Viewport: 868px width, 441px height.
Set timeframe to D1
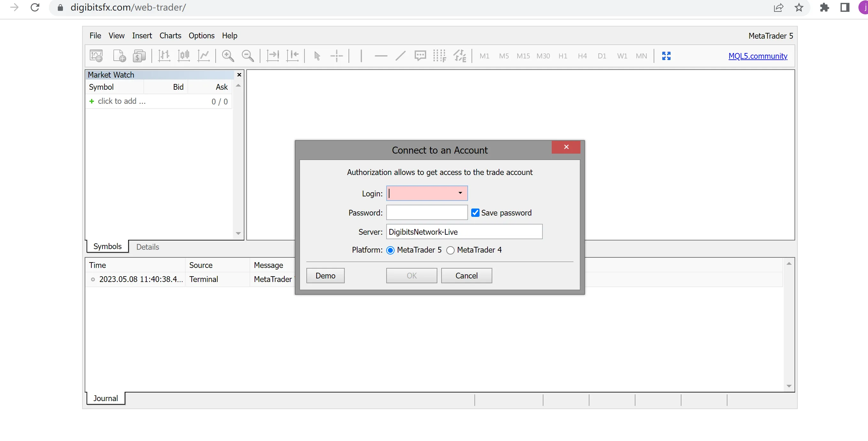[602, 56]
